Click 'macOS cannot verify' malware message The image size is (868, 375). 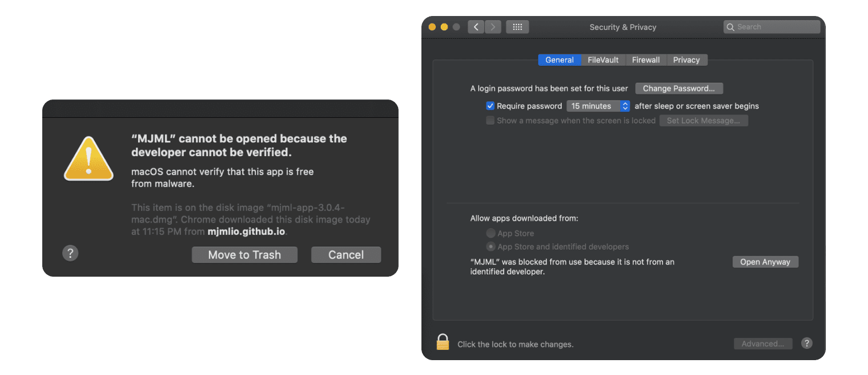[223, 178]
